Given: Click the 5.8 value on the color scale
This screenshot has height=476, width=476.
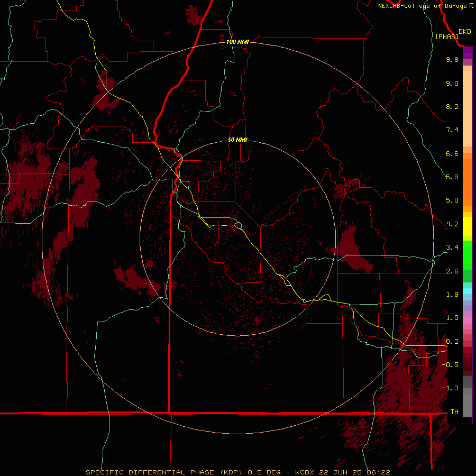Looking at the screenshot, I should click(452, 177).
